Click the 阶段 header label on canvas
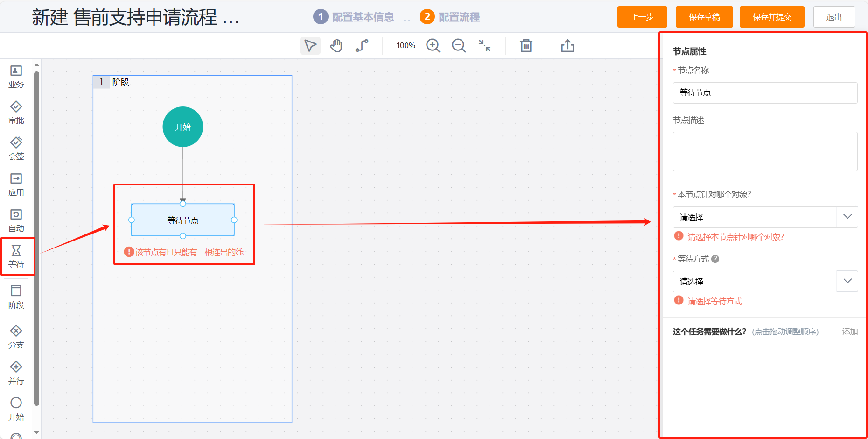Viewport: 868px width, 439px height. pyautogui.click(x=121, y=82)
